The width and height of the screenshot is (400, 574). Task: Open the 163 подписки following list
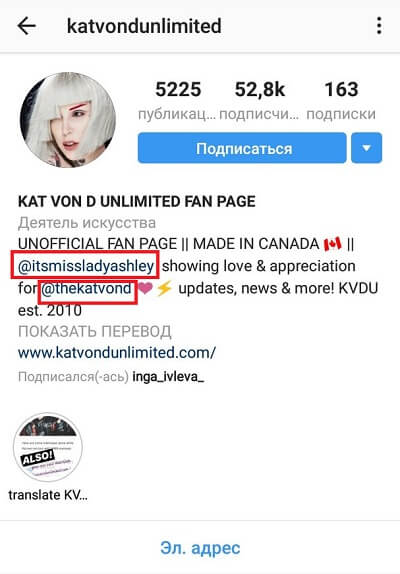(x=341, y=100)
